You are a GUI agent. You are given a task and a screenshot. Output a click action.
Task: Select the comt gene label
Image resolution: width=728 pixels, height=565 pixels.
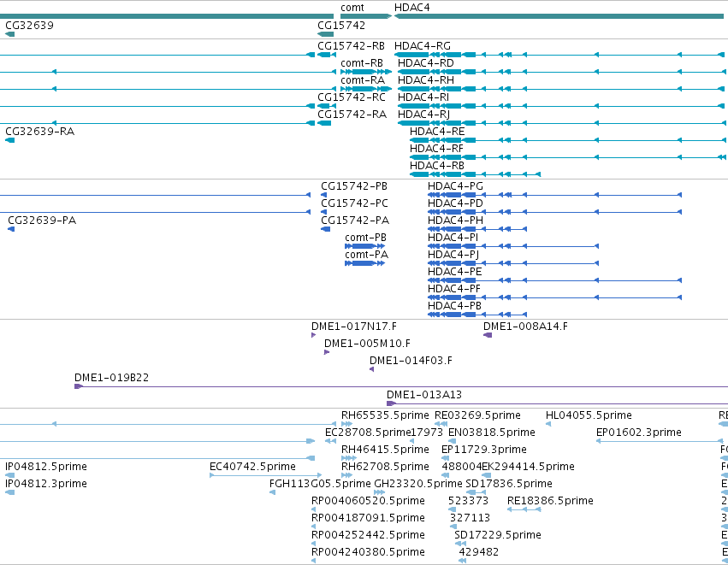coord(352,8)
